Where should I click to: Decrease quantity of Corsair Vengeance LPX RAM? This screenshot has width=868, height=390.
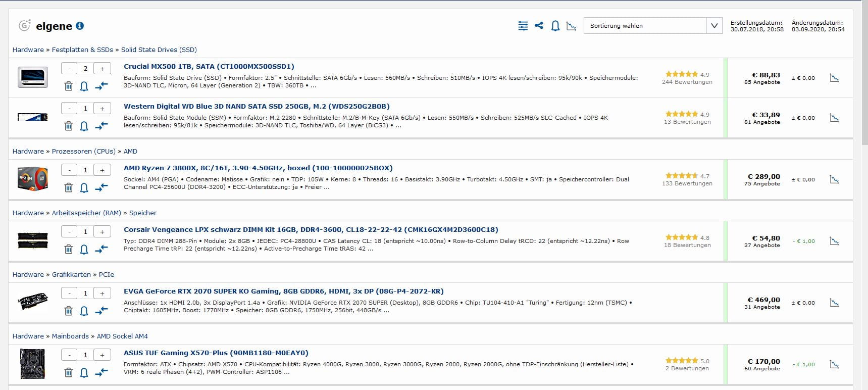pos(69,231)
